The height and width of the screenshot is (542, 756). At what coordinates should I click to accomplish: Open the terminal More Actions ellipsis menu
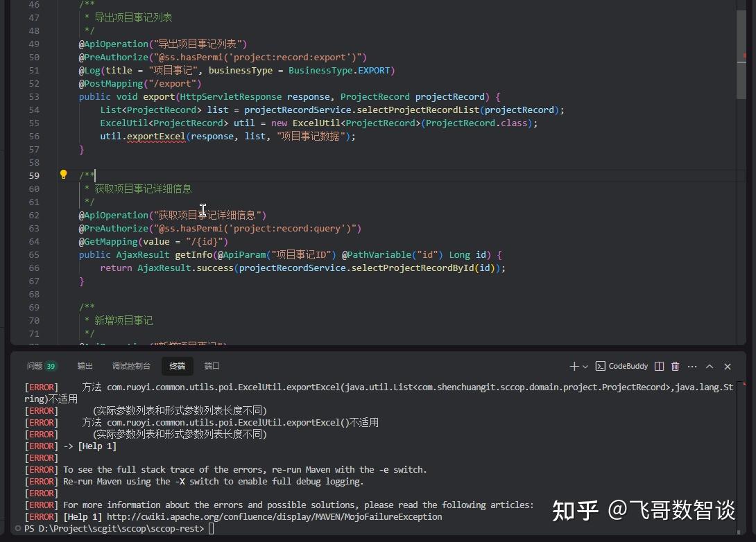[x=691, y=366]
